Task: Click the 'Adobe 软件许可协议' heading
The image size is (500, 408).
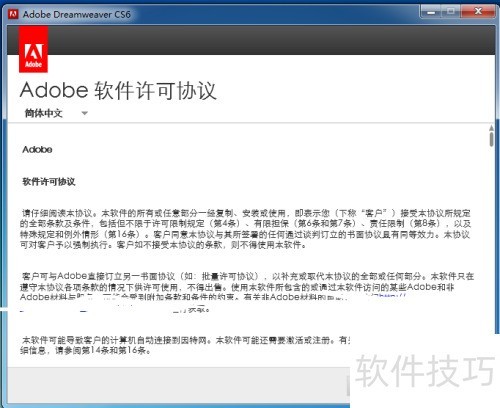Action: (118, 91)
